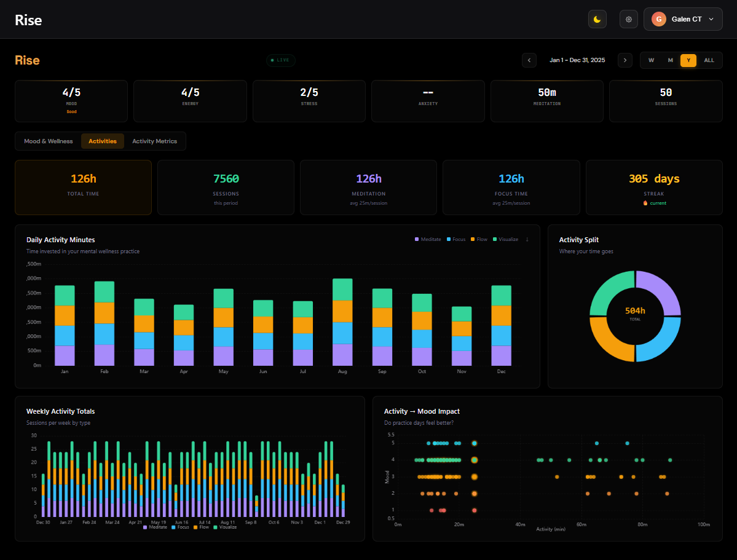Image resolution: width=737 pixels, height=560 pixels.
Task: Toggle Flow series in Daily Activity legend
Action: (x=479, y=239)
